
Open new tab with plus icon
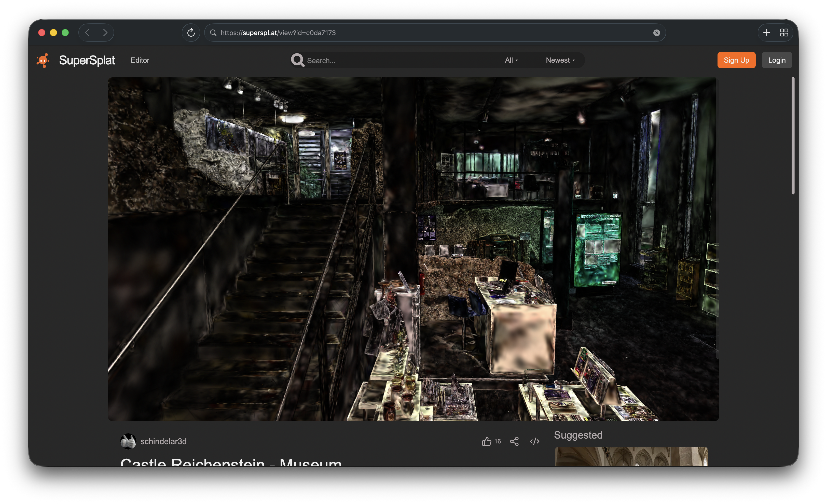767,33
